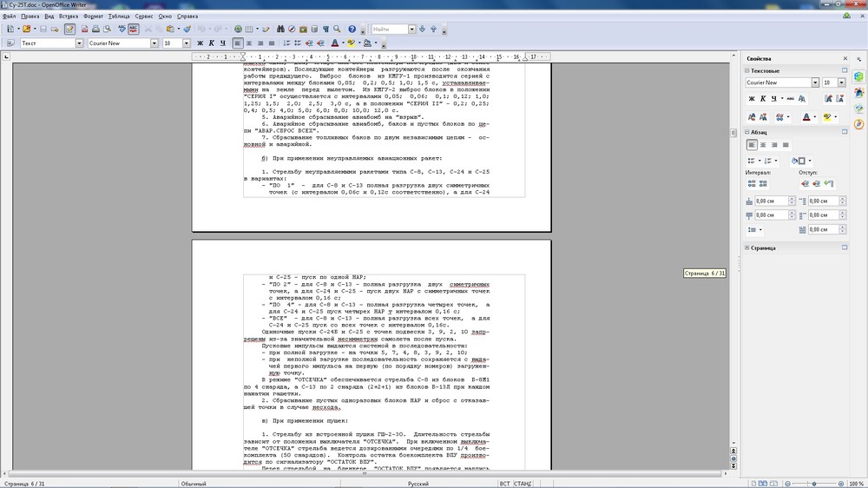This screenshot has width=868, height=488.
Task: Run the spelling and grammar check icon
Action: (x=122, y=29)
